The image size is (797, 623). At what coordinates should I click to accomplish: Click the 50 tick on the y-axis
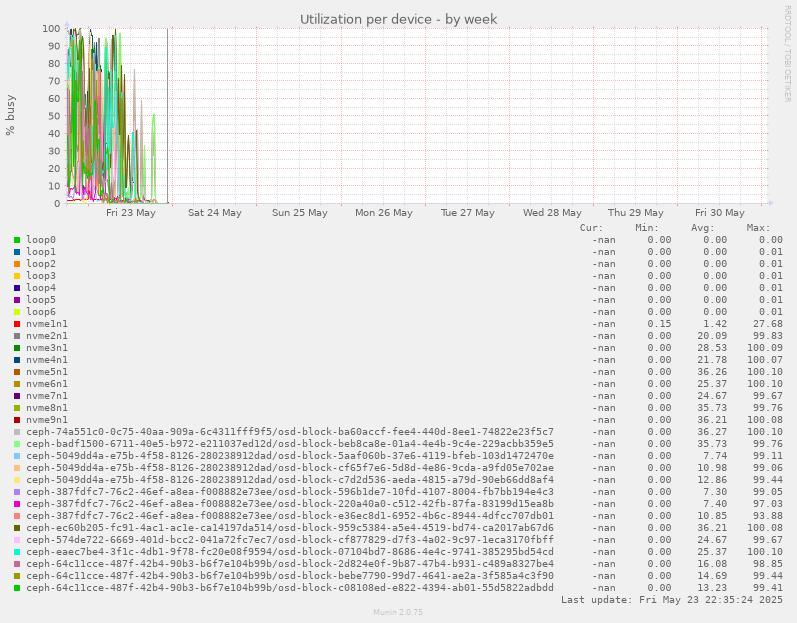click(x=54, y=116)
